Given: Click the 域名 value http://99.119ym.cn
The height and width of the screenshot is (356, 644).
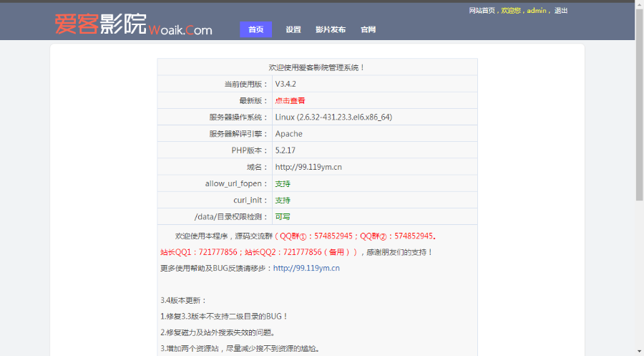Looking at the screenshot, I should coord(308,167).
